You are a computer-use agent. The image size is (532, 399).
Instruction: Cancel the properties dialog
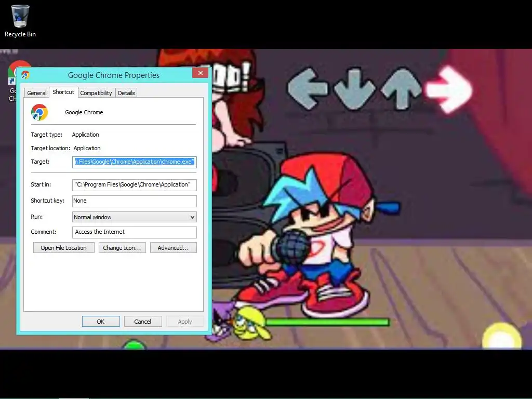pyautogui.click(x=143, y=322)
